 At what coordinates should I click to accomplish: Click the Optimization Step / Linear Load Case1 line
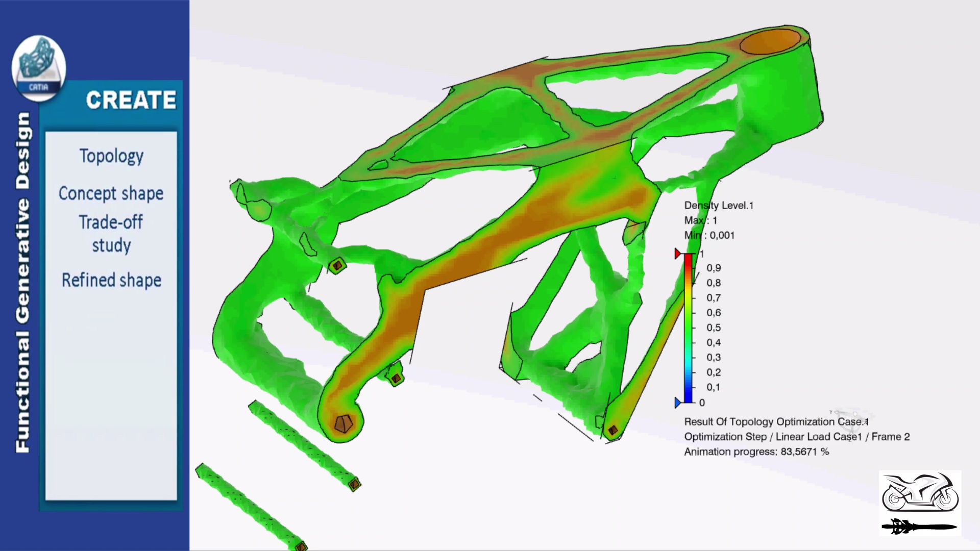pos(797,437)
